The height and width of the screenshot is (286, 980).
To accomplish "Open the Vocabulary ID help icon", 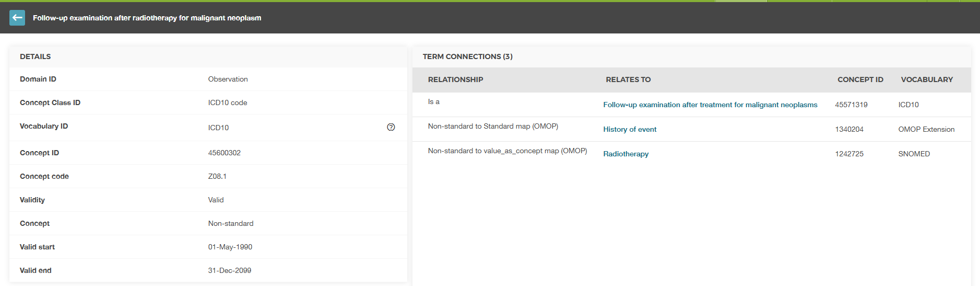I will 391,127.
